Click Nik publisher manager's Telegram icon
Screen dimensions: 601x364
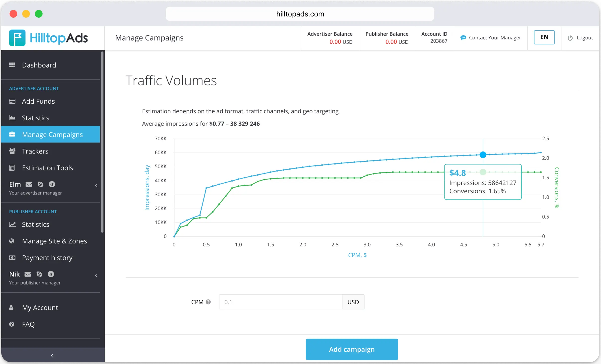51,274
